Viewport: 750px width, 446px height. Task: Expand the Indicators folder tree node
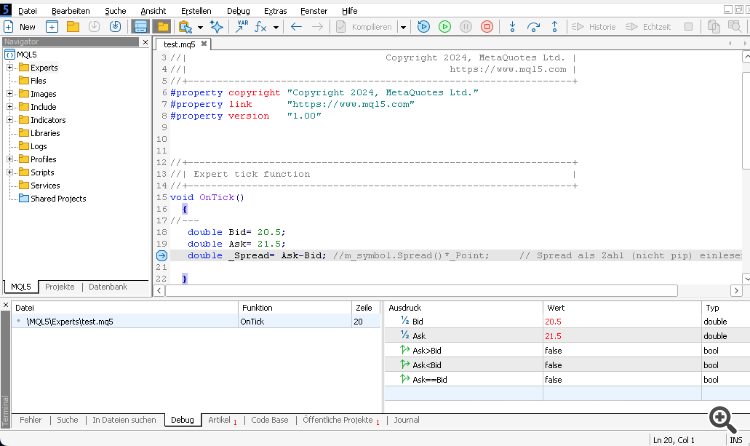coord(10,120)
